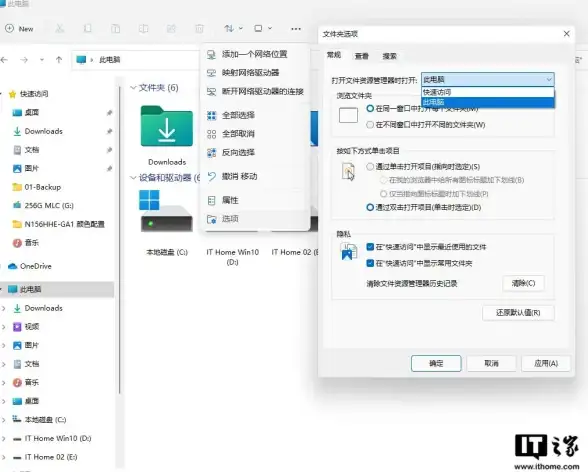Click the Share icon in toolbar

(x=171, y=28)
